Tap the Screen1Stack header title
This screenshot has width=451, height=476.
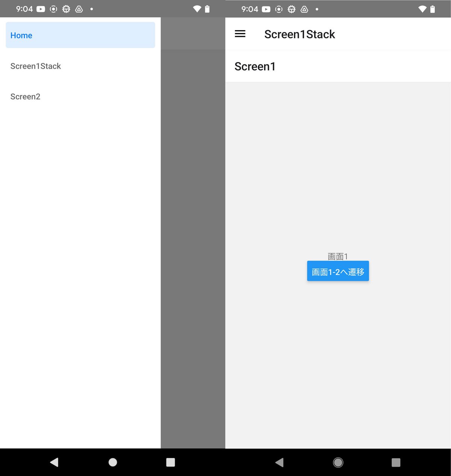click(x=299, y=34)
